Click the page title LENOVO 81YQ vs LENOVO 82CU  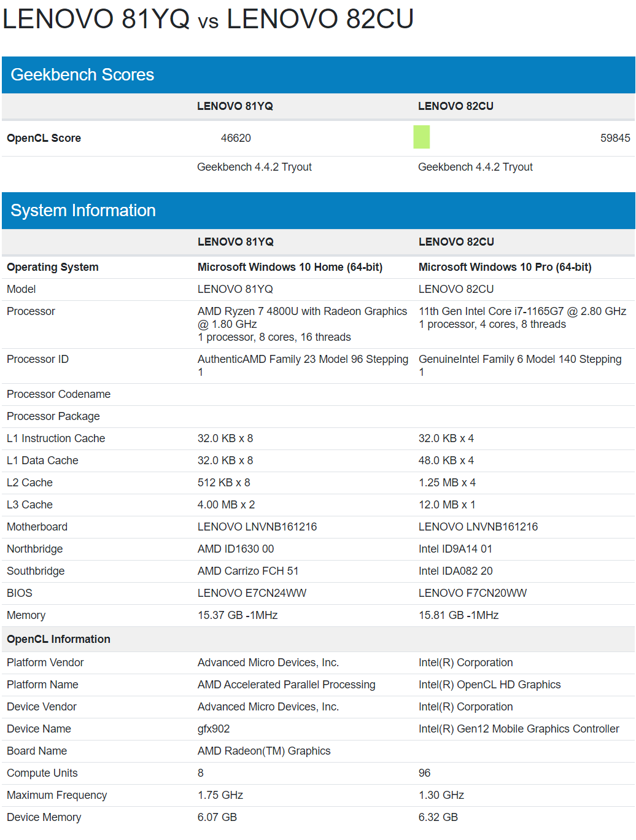[208, 19]
